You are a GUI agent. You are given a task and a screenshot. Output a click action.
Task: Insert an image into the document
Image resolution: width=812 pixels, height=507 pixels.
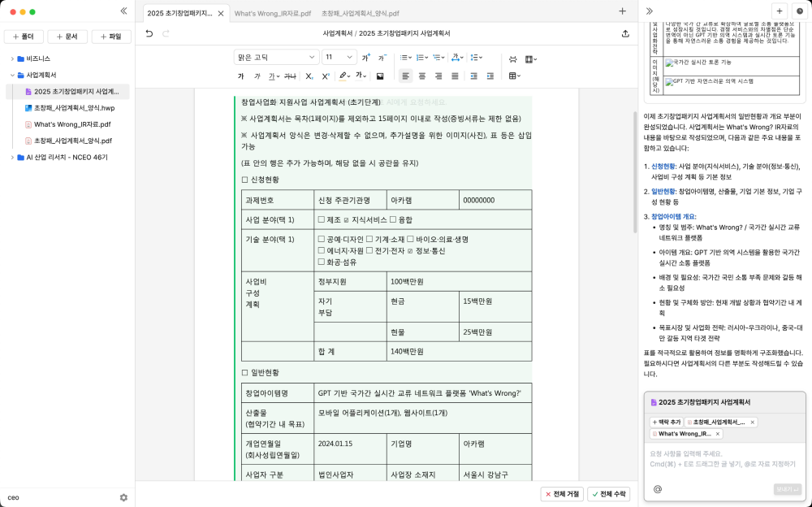[x=380, y=76]
